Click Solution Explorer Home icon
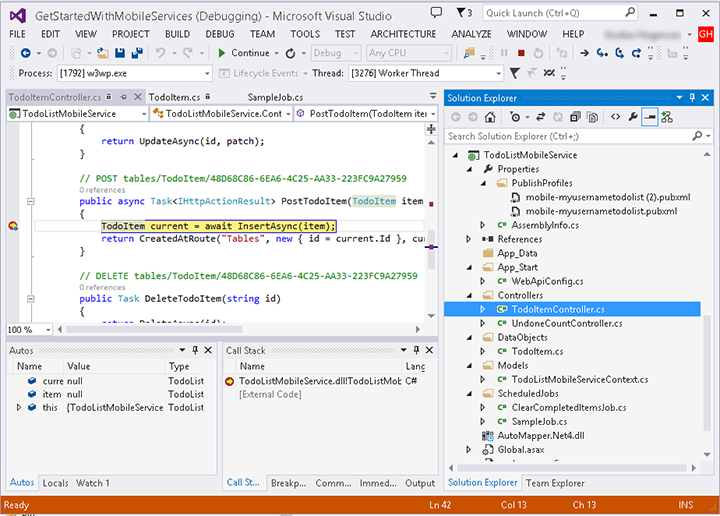This screenshot has height=516, width=720. point(490,117)
